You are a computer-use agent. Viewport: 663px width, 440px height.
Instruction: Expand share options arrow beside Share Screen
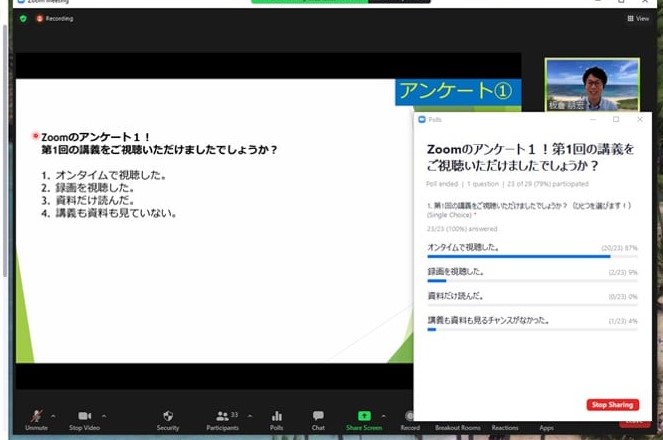click(x=383, y=416)
